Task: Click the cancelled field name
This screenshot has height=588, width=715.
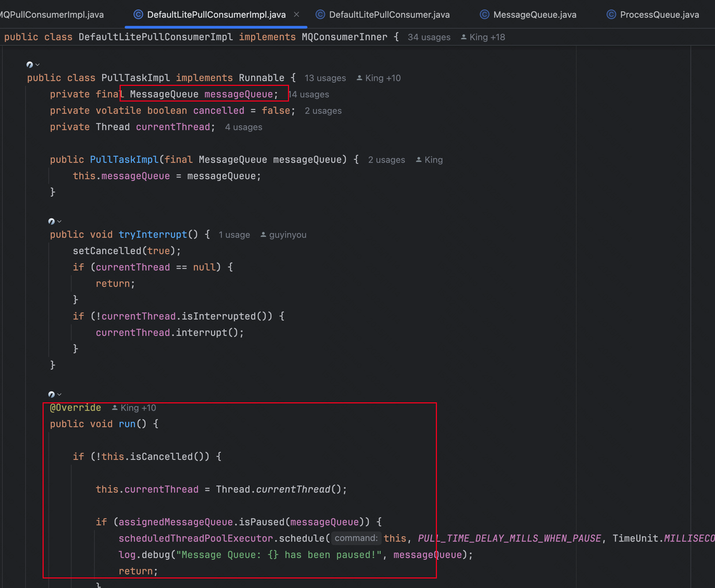Action: [218, 111]
